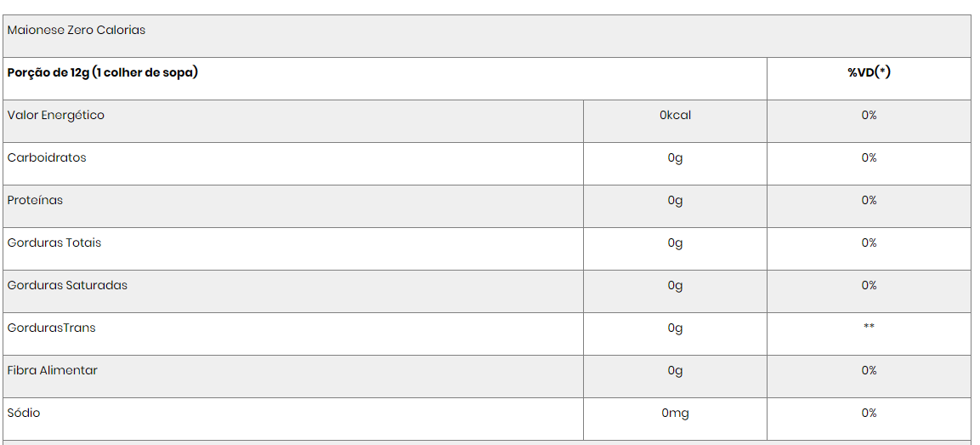Click the Carboidratos 0g amount

[x=675, y=157]
